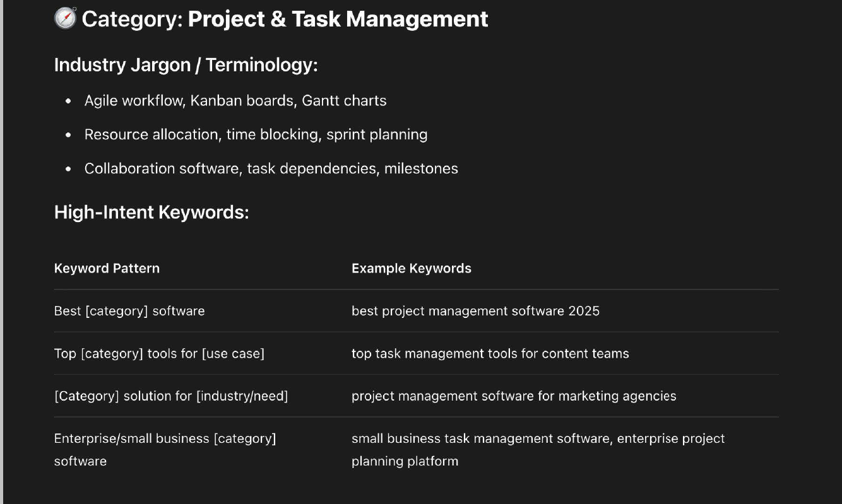Screen dimensions: 842x504
Task: Click the 'Industry Jargon / Terminology:' heading
Action: [186, 65]
